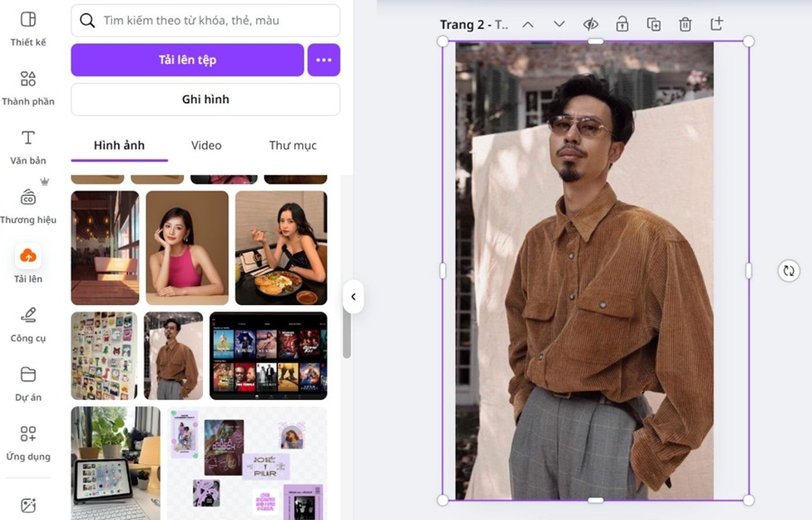Collapse the side panel with arrow handle
The height and width of the screenshot is (520, 812).
tap(353, 296)
